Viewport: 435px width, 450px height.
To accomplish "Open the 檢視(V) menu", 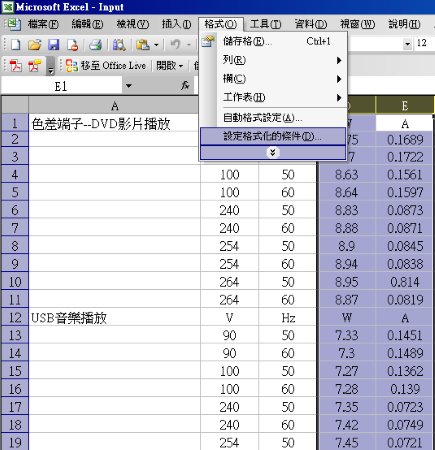I will [132, 24].
